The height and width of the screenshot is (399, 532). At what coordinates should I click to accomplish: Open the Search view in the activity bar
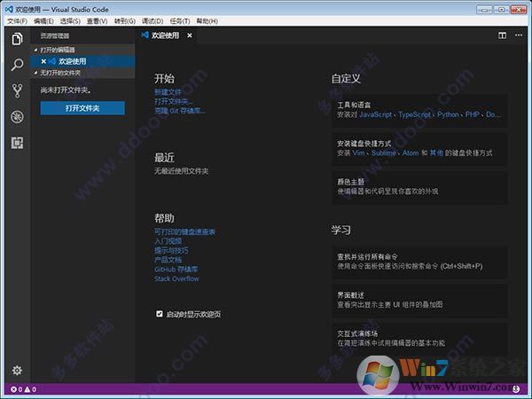pyautogui.click(x=16, y=65)
